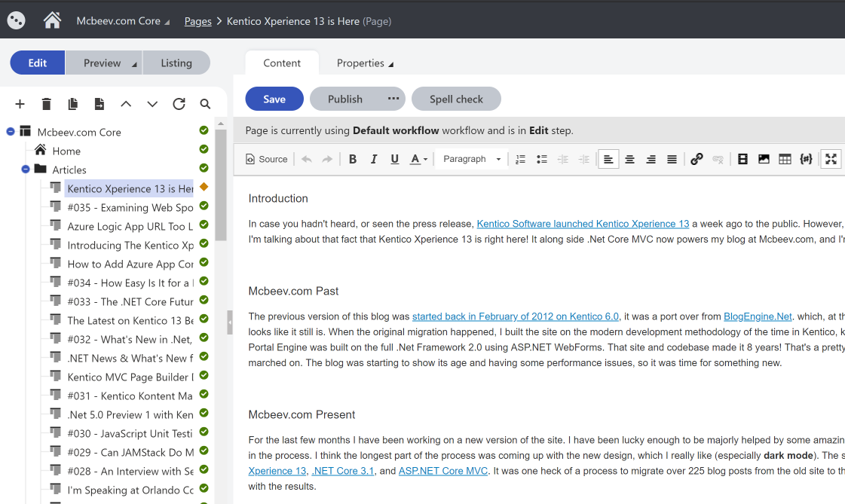
Task: Insert a numbered list
Action: coord(521,160)
